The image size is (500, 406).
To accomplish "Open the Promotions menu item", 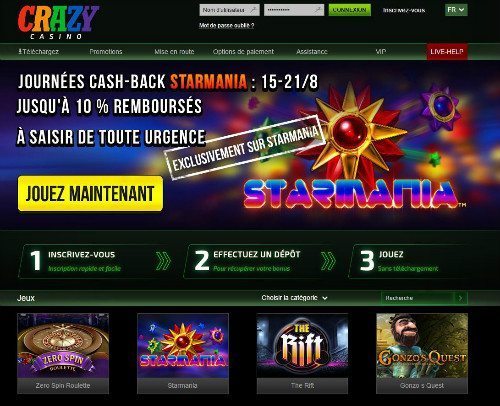I will click(106, 52).
